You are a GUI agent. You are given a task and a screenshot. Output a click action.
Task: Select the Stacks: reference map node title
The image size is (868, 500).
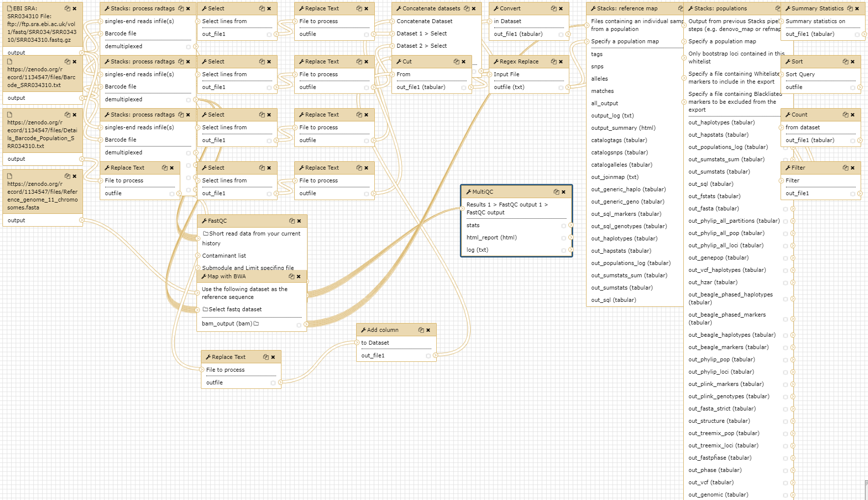(x=627, y=8)
